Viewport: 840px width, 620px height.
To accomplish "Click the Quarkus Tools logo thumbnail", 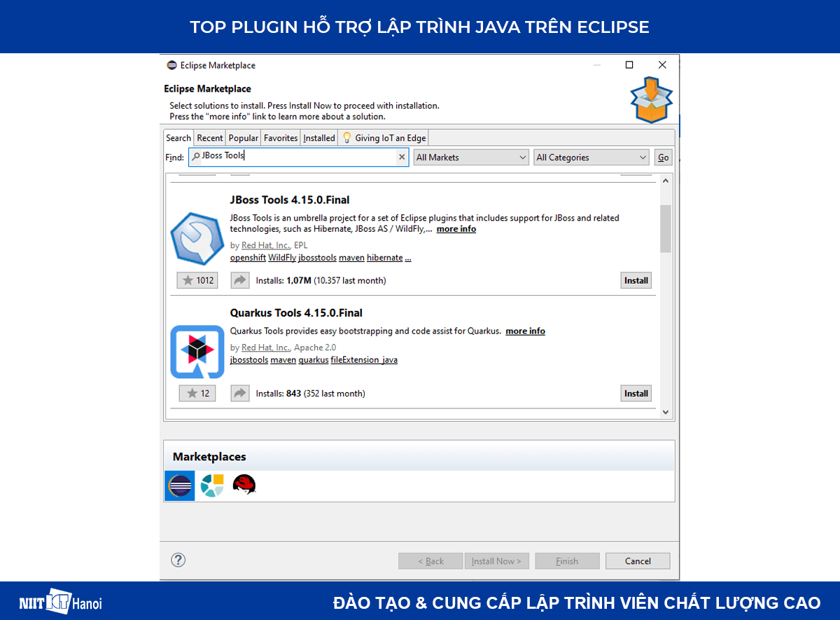I will point(197,352).
